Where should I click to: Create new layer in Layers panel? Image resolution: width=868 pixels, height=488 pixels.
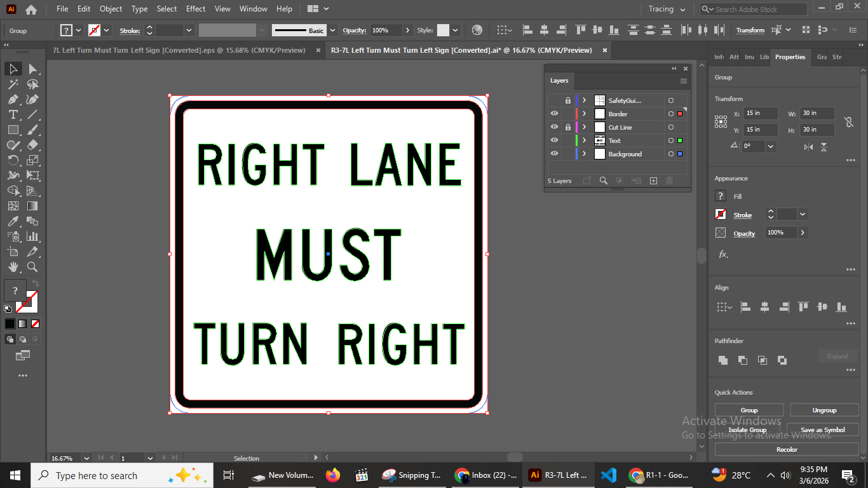point(653,181)
